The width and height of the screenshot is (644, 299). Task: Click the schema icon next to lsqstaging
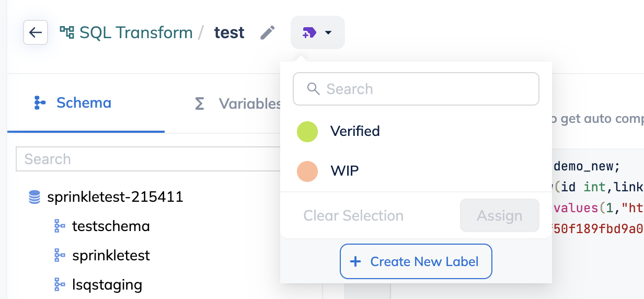click(x=60, y=284)
